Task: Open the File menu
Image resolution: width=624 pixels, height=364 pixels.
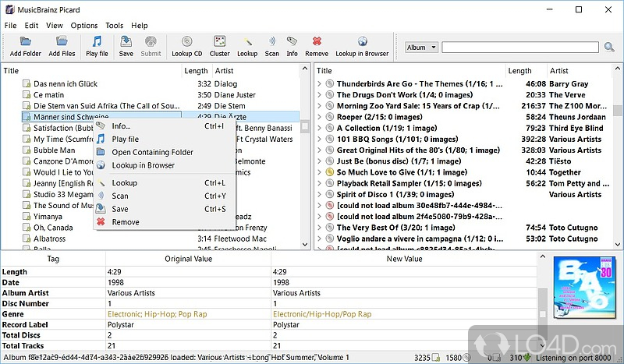Action: point(10,26)
